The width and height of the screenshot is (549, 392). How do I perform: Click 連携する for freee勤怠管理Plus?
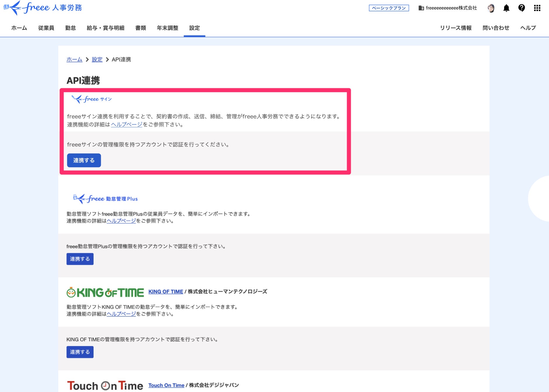click(80, 259)
